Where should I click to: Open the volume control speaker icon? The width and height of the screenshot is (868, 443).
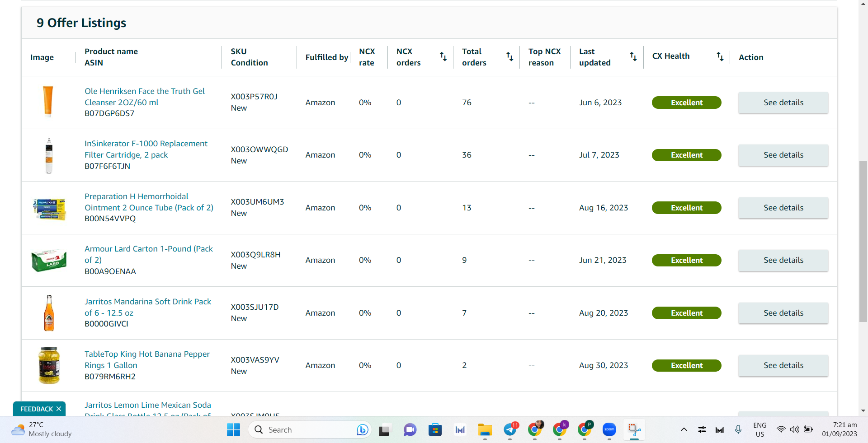click(794, 430)
